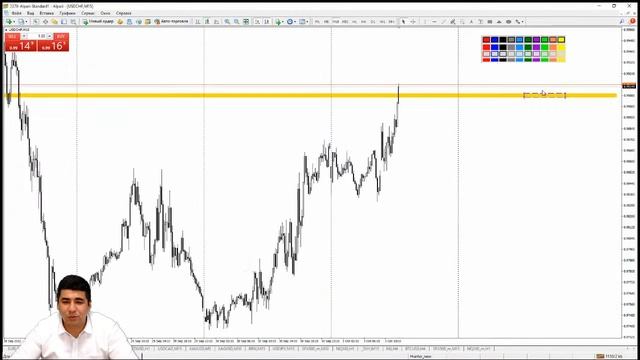The image size is (640, 360).
Task: Pick the purple swatch in second palette row
Action: point(536,47)
